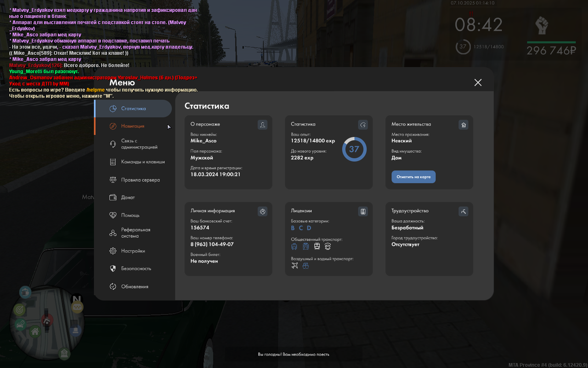Click employment city value Отсутствует
The image size is (588, 368).
pos(405,245)
